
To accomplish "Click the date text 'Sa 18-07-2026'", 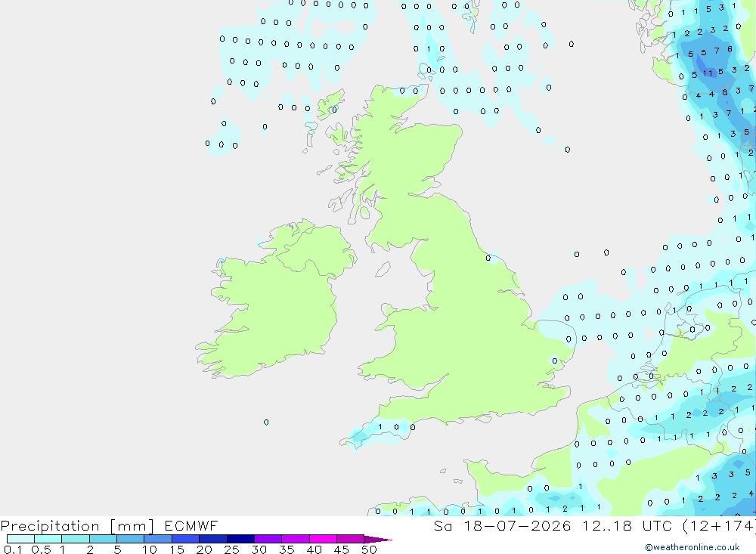I will tap(502, 525).
